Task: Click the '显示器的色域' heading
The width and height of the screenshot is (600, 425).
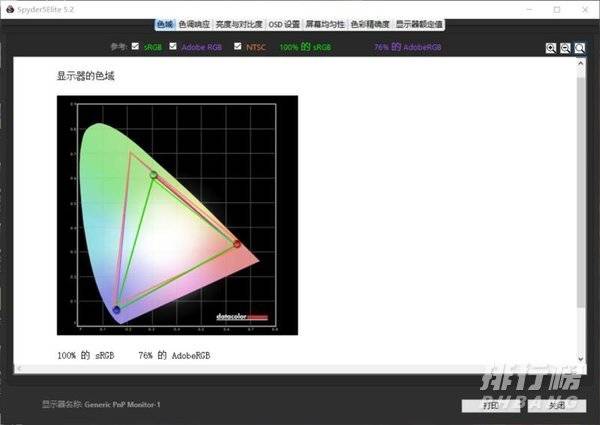Action: [x=85, y=76]
